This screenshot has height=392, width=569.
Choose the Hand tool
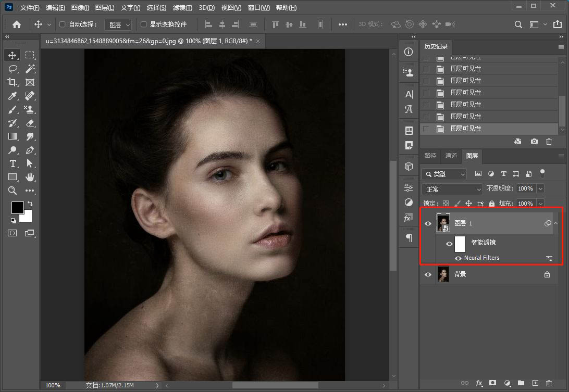coord(30,177)
